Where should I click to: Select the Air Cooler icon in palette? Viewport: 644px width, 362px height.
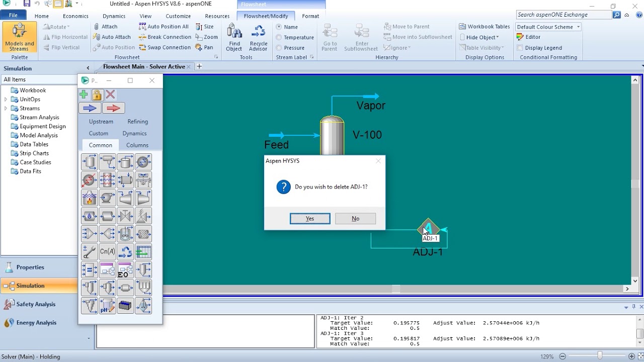click(x=143, y=180)
